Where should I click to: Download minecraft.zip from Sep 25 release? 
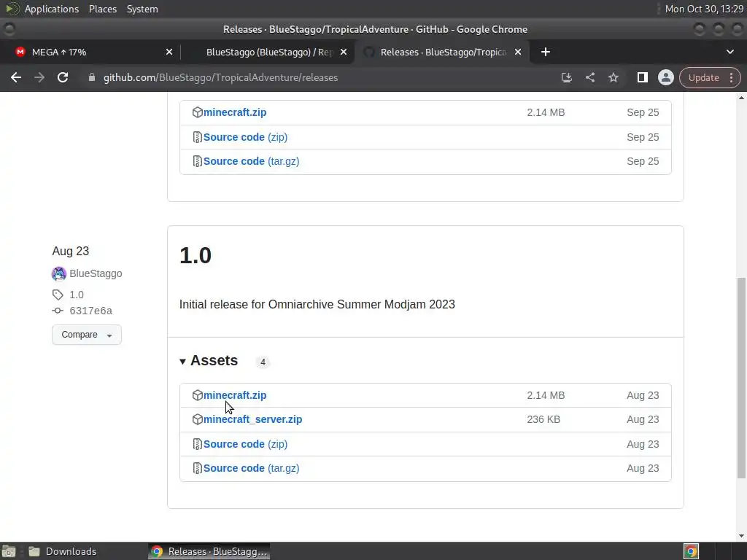pyautogui.click(x=235, y=112)
